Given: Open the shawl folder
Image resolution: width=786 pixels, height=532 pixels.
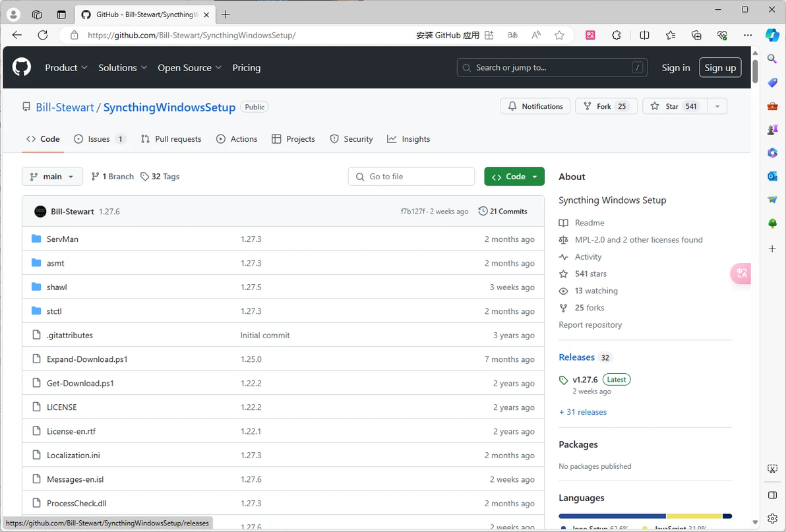Looking at the screenshot, I should coord(57,287).
